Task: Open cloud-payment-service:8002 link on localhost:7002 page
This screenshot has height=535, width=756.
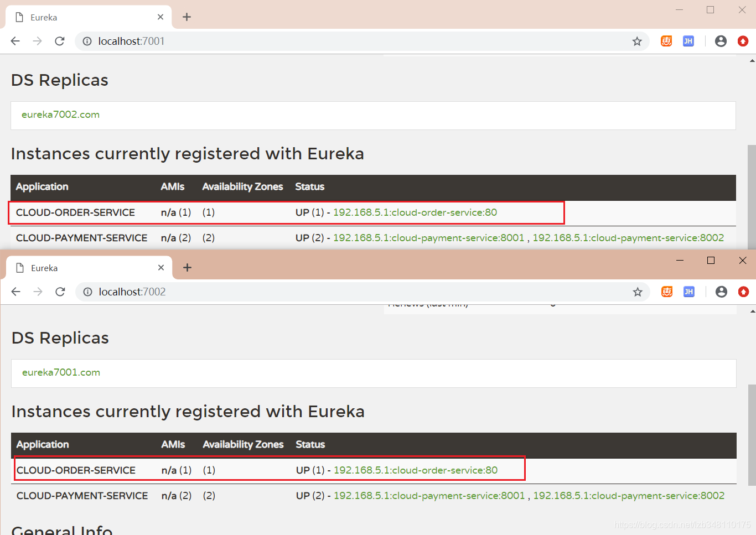Action: point(629,496)
